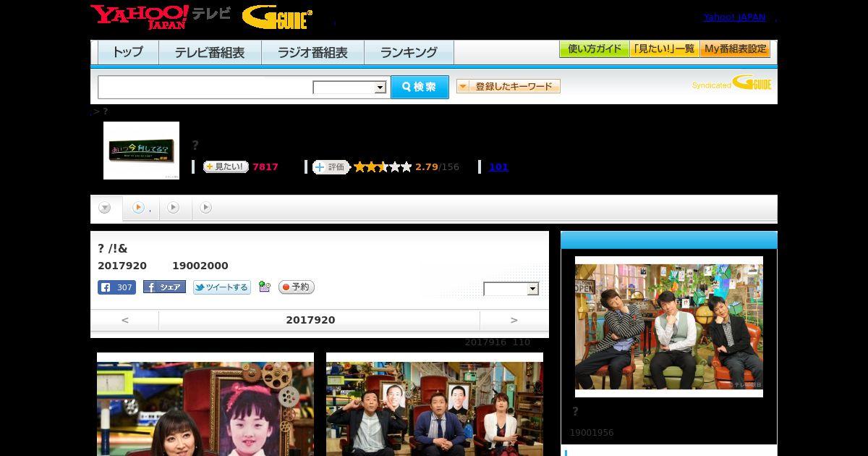The image size is (868, 456).
Task: Click the 予約 record reservation button
Action: tap(297, 287)
